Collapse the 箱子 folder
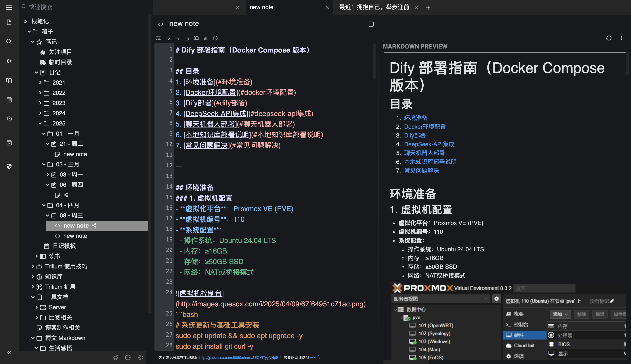The height and width of the screenshot is (364, 631). [29, 32]
